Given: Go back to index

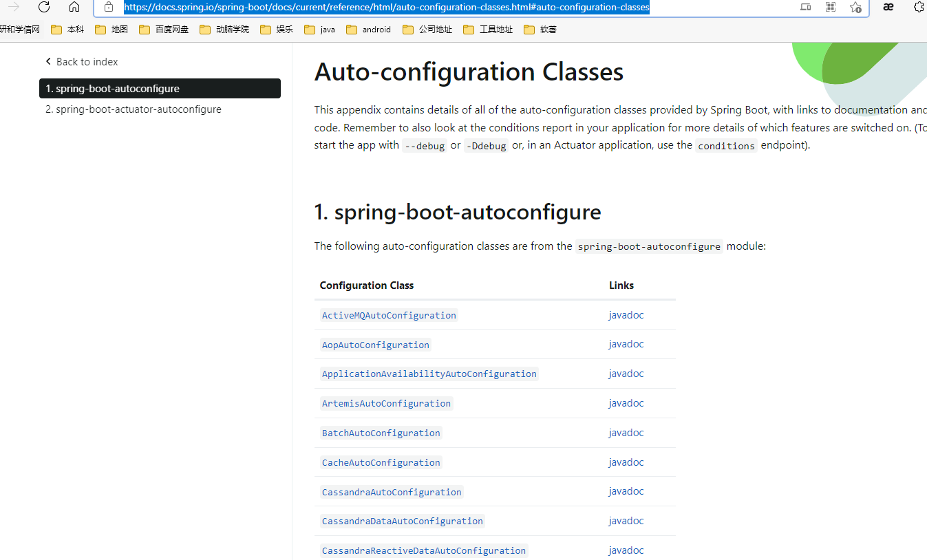Looking at the screenshot, I should click(x=82, y=61).
